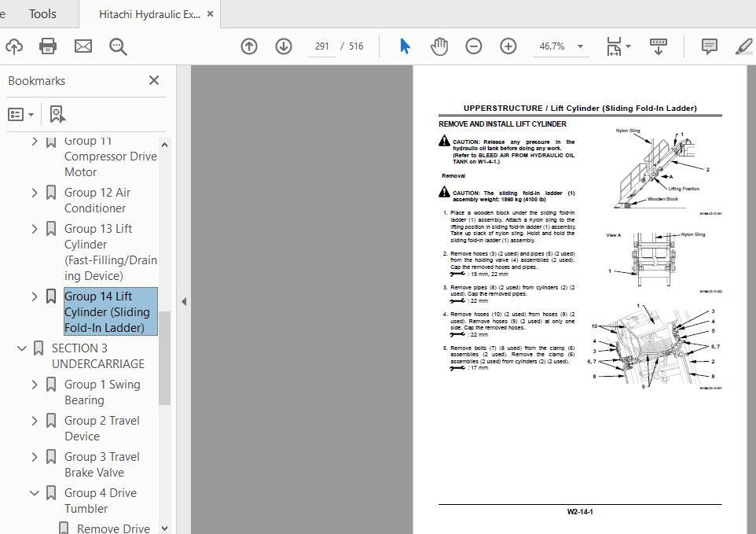The height and width of the screenshot is (534, 756).
Task: Click bookmark icon beside Group 4 Drive Tumbler
Action: click(x=50, y=493)
